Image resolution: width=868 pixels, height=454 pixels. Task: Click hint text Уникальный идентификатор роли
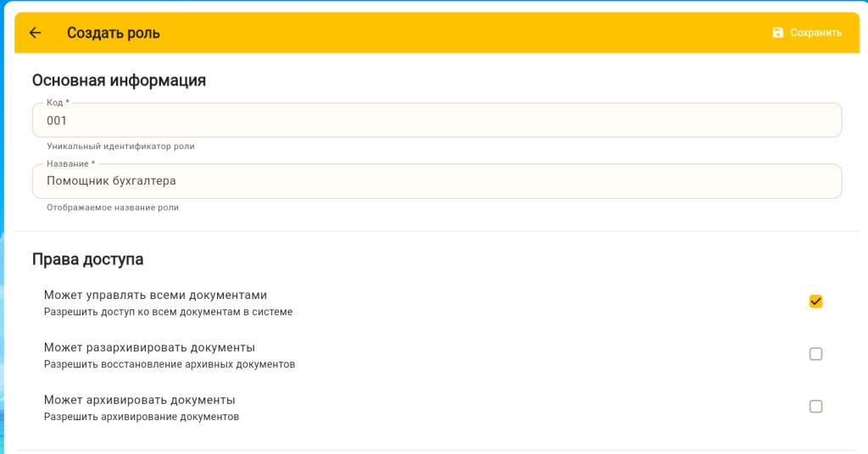[x=120, y=147]
